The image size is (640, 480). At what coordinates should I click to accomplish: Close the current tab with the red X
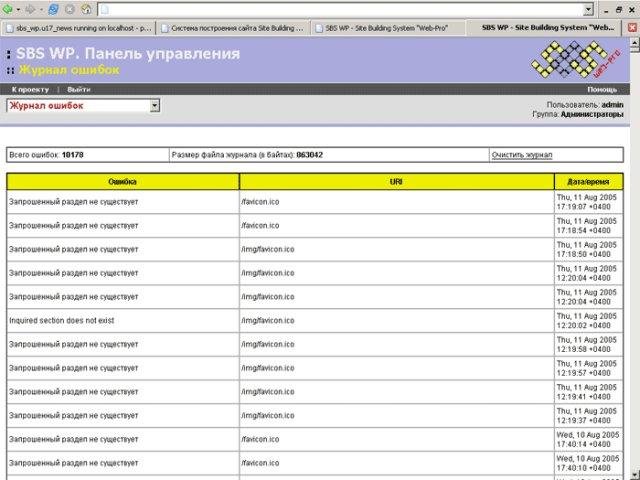632,28
